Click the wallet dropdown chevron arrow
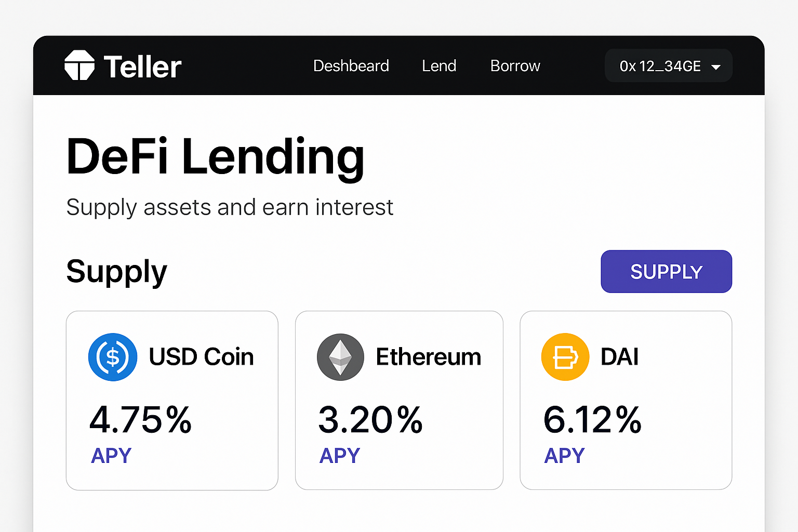This screenshot has height=532, width=798. pyautogui.click(x=716, y=66)
